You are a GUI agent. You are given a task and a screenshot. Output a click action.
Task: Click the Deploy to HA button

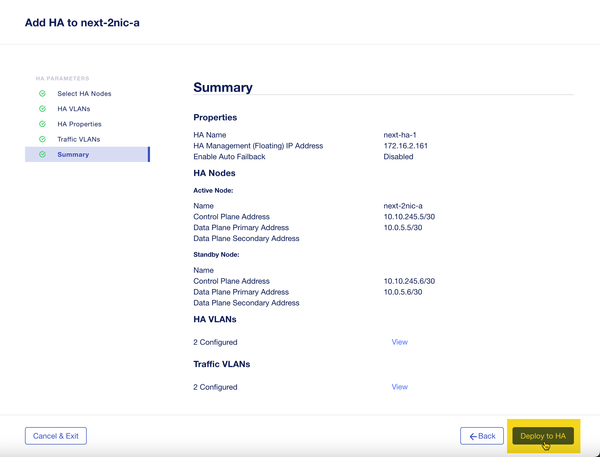pyautogui.click(x=543, y=436)
